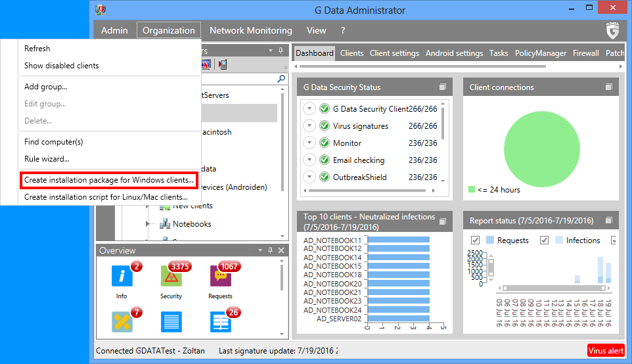Click the G Data shield logo
The width and height of the screenshot is (632, 364).
[x=612, y=31]
